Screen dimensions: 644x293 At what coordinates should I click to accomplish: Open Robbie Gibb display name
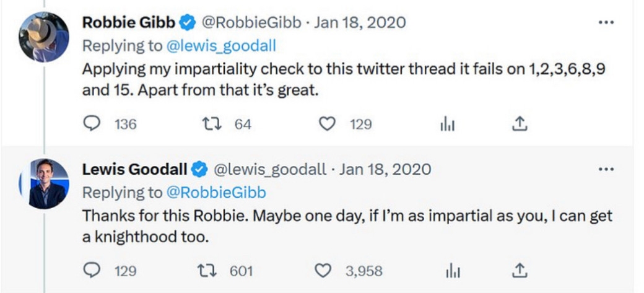(x=129, y=23)
